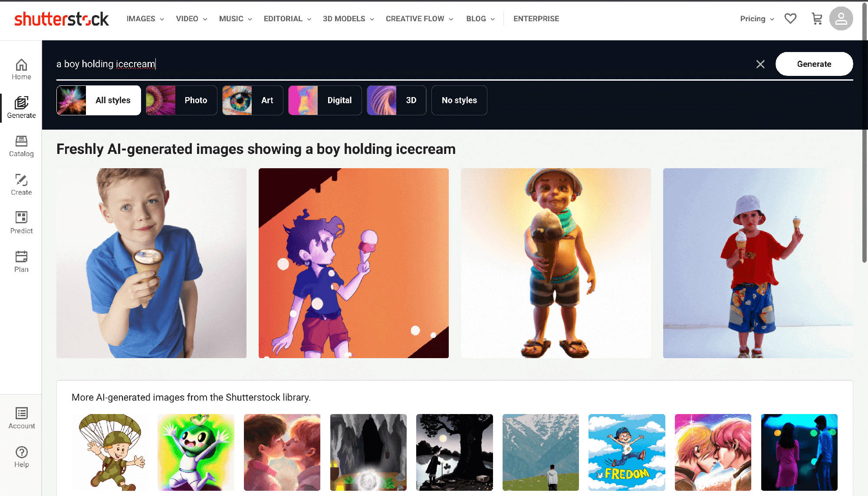Viewport: 868px width, 496px height.
Task: Select the Art style swatch thumbnail
Action: [238, 100]
